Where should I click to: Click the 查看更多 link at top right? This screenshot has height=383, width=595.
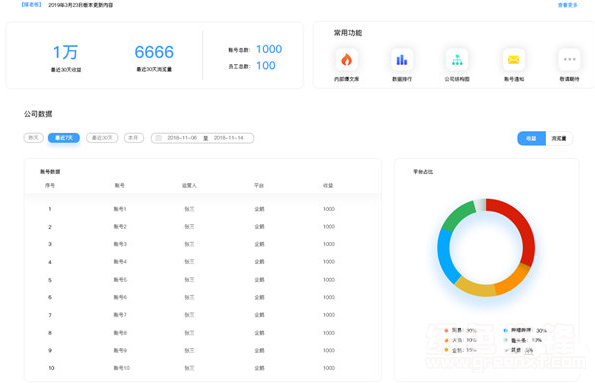(x=568, y=5)
